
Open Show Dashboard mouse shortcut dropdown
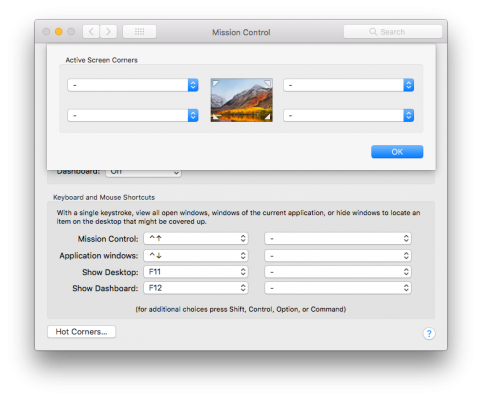tap(338, 288)
